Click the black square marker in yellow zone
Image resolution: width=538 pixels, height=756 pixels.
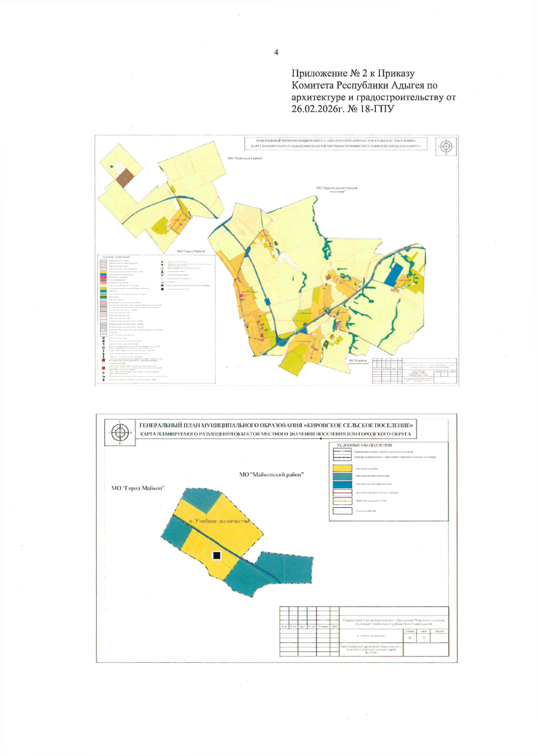217,555
